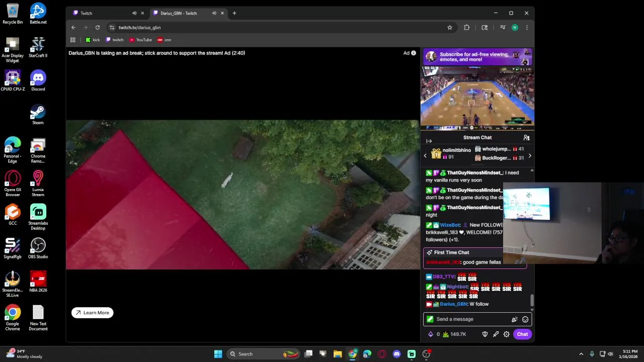Open DB3_TTV username in chat

click(444, 277)
